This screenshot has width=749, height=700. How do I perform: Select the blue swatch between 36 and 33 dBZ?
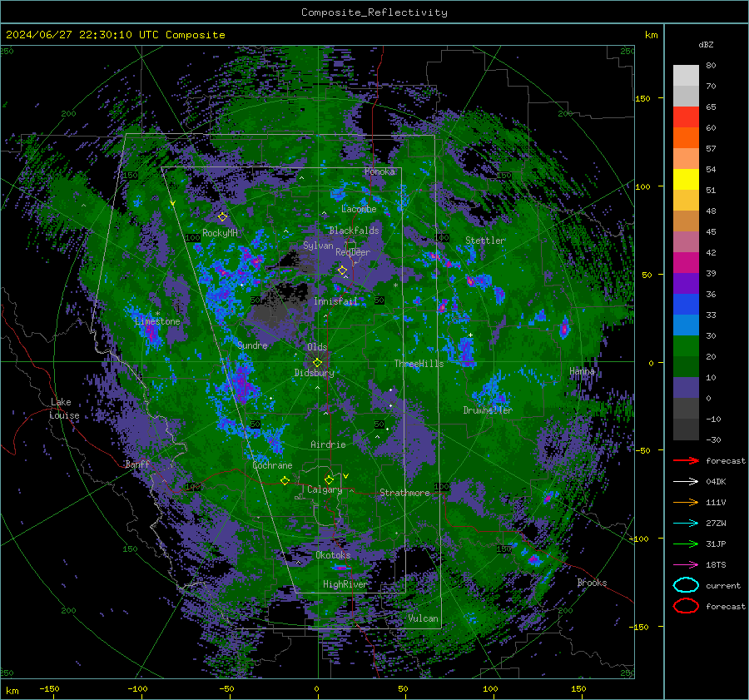[686, 305]
